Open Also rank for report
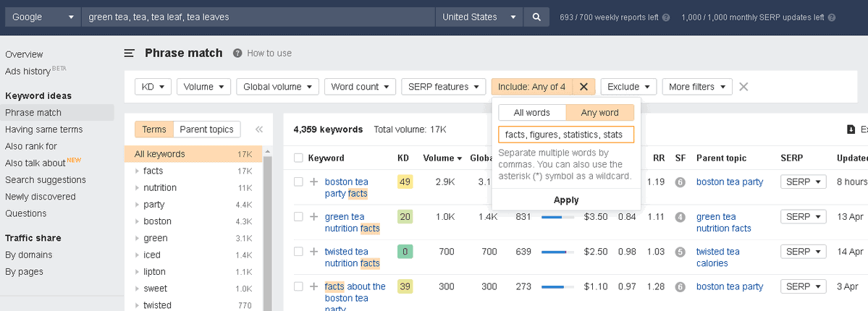868x311 pixels. pyautogui.click(x=31, y=146)
